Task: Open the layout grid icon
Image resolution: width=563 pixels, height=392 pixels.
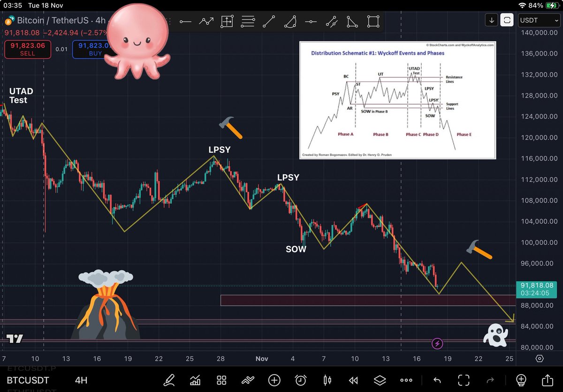Action: click(221, 380)
